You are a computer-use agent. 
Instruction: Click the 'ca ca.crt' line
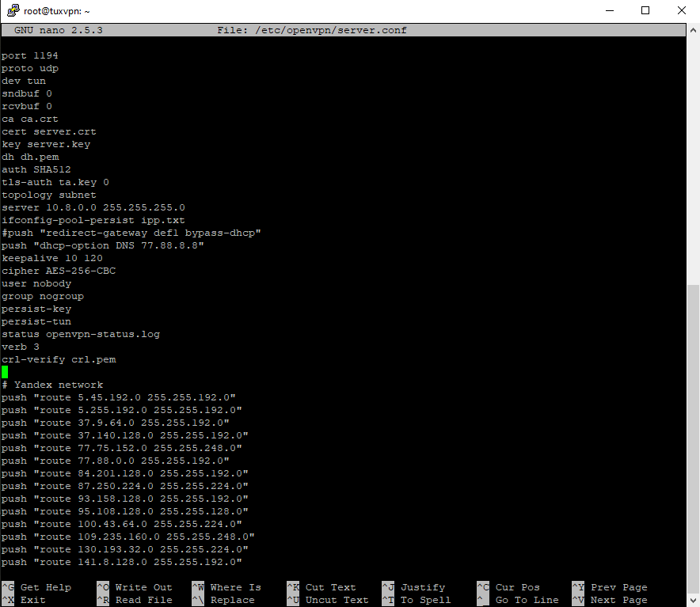pos(30,120)
